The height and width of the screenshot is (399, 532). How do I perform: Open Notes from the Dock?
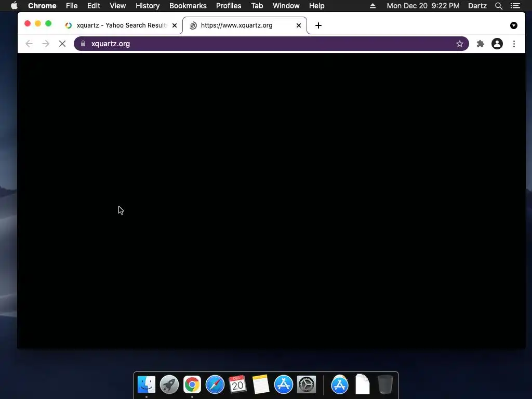[x=261, y=384]
